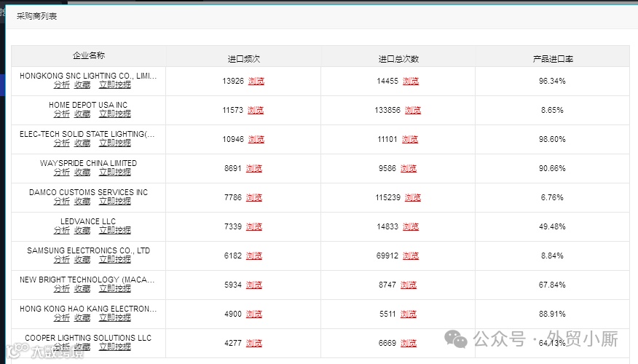Image resolution: width=638 pixels, height=364 pixels.
Task: Click 分析 under DAMCO CUSTOMS SERVICES INC
Action: click(x=61, y=202)
